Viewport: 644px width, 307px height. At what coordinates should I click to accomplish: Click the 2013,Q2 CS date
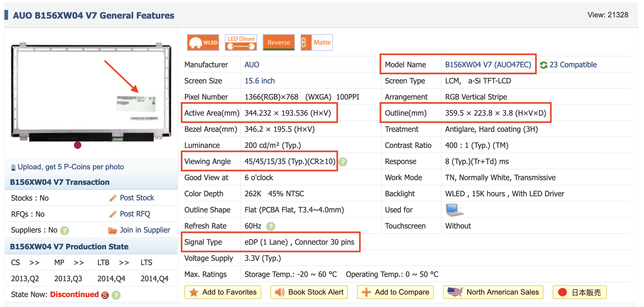pyautogui.click(x=25, y=278)
